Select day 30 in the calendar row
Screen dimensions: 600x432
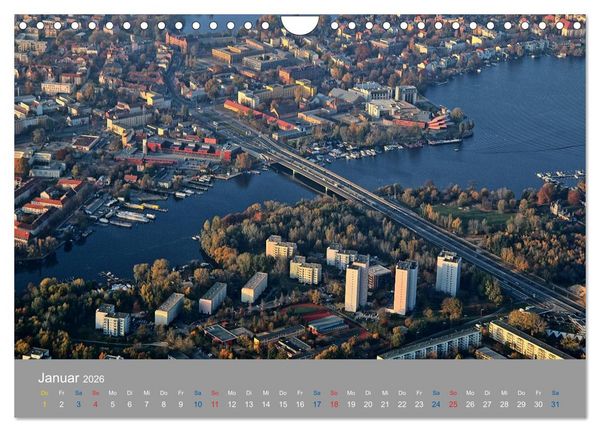[538, 404]
